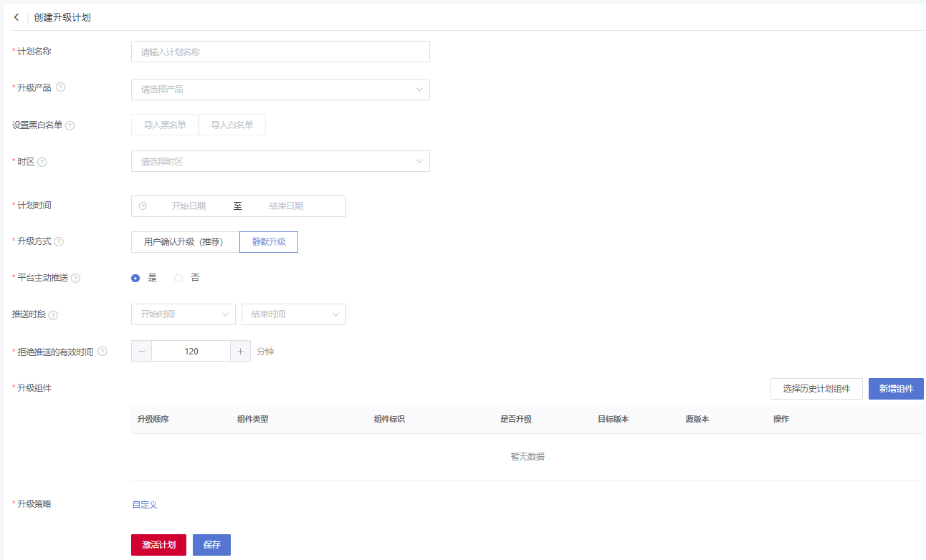The image size is (926, 560).
Task: Click 导入黑名单 button
Action: tap(165, 125)
